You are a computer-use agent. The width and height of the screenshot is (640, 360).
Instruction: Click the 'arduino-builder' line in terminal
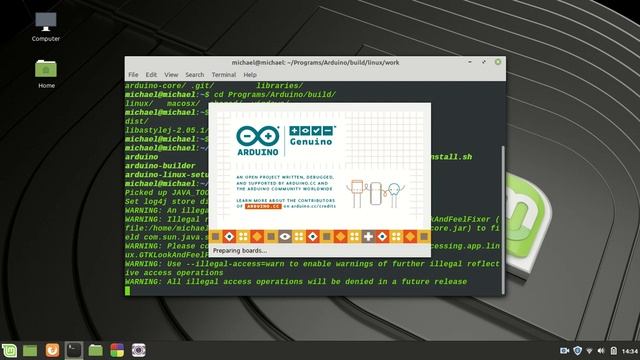click(x=160, y=166)
